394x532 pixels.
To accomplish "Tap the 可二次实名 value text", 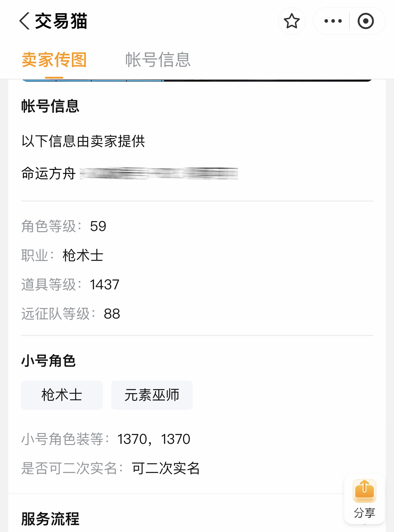I will tap(166, 468).
